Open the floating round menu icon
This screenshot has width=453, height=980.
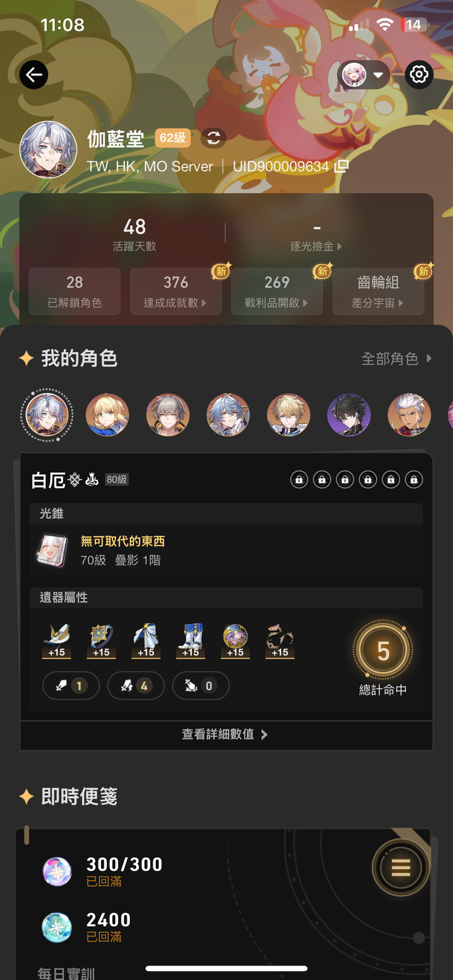[x=401, y=868]
